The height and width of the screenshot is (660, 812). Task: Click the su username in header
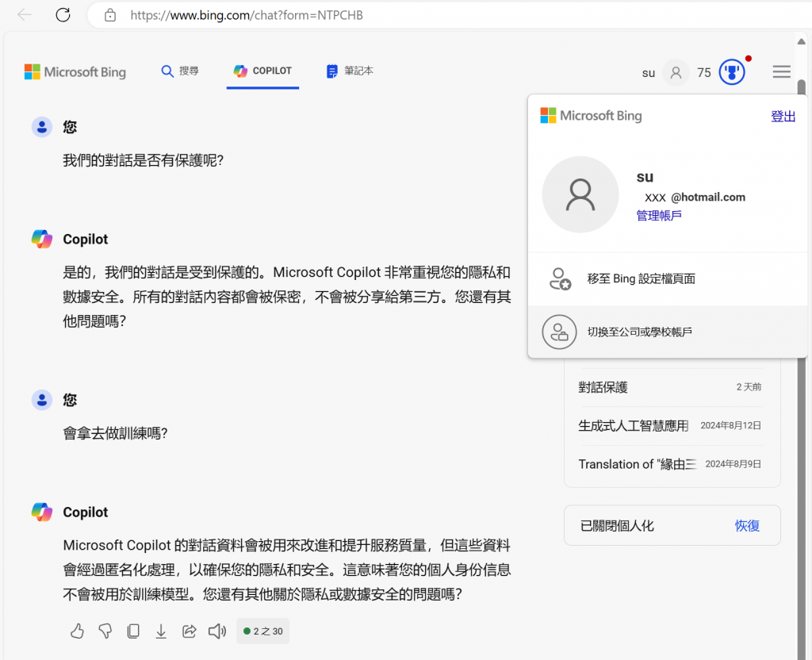coord(649,73)
